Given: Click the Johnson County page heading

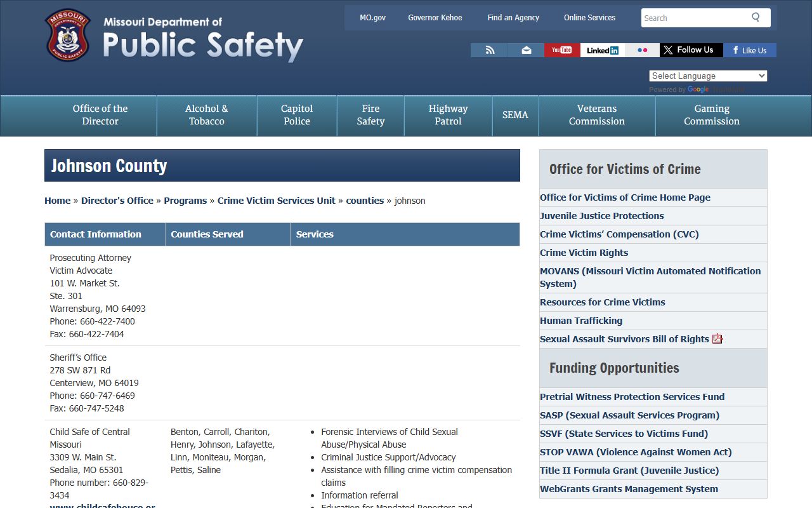Looking at the screenshot, I should click(109, 166).
